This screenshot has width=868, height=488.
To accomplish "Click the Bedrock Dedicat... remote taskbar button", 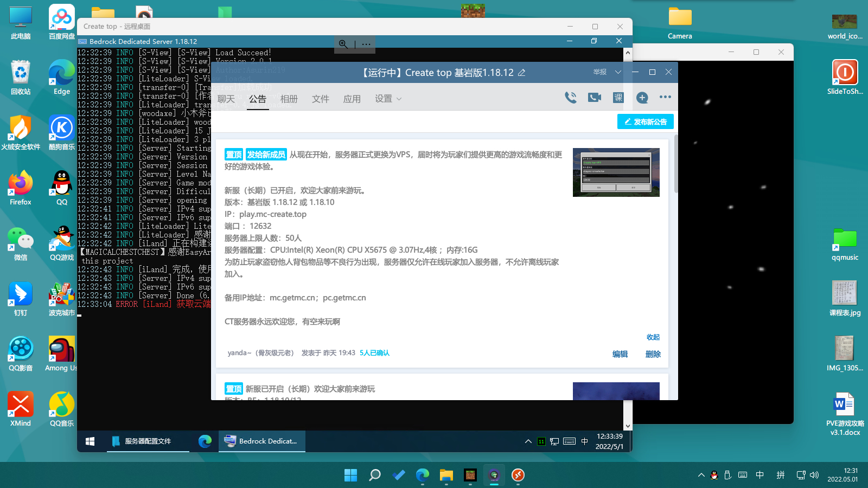I will tap(262, 441).
